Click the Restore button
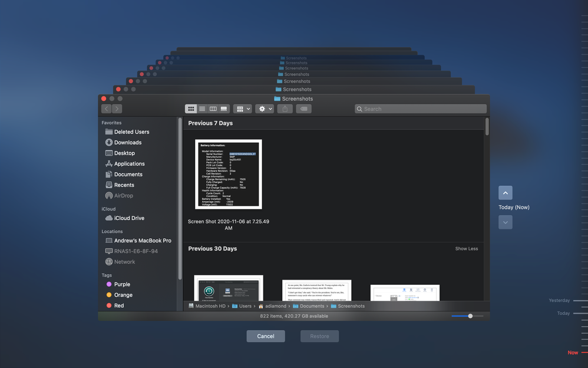This screenshot has width=588, height=368. (319, 336)
